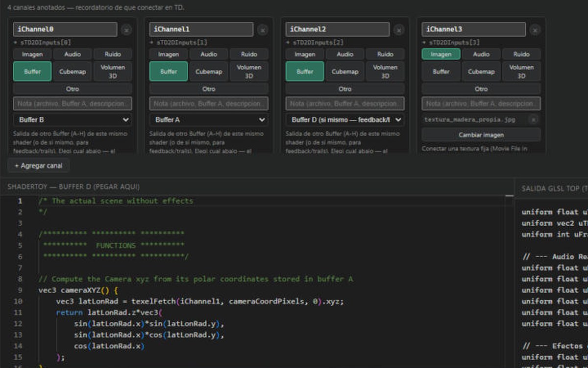The image size is (588, 368).
Task: Open the Buffer A dropdown in iChannel1
Action: click(209, 119)
